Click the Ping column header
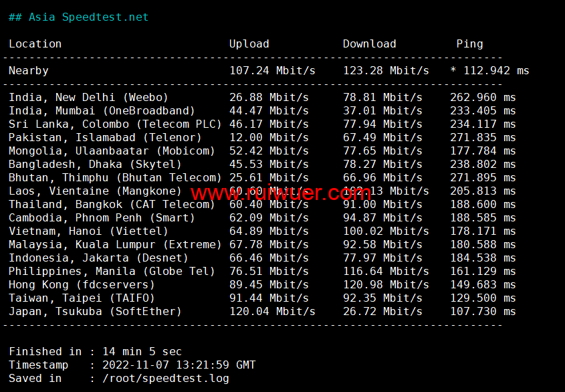Screen dimensions: 565x392 click(x=469, y=44)
